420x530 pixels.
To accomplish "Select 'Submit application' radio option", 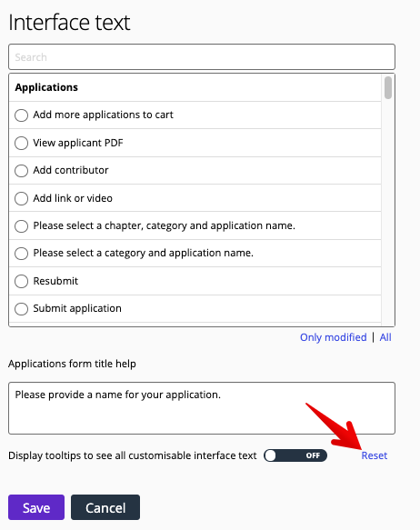I will 21,309.
